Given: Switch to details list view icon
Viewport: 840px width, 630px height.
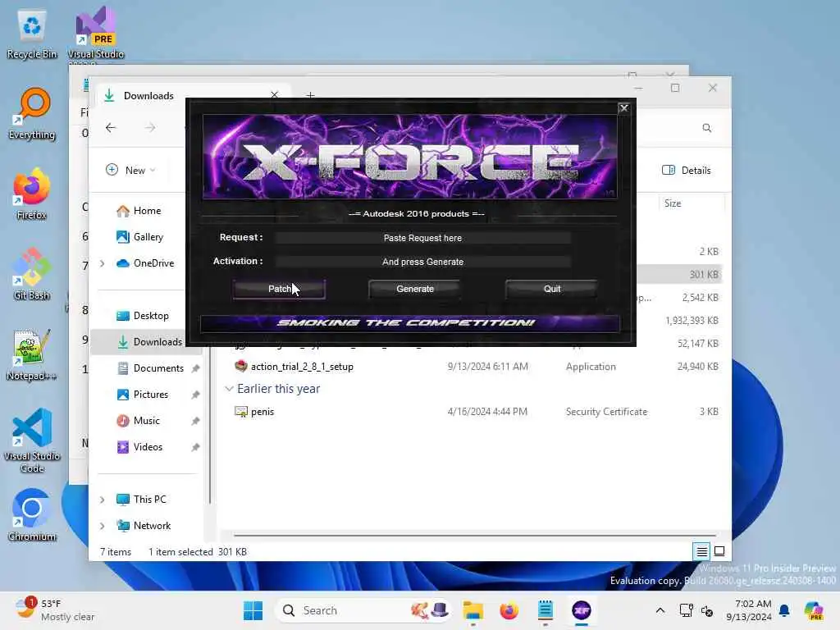Looking at the screenshot, I should coord(701,550).
